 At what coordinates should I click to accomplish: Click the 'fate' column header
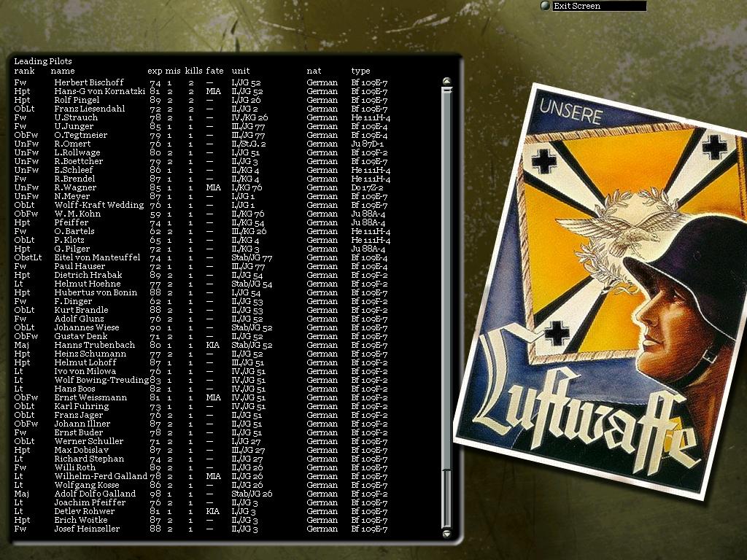coord(215,71)
